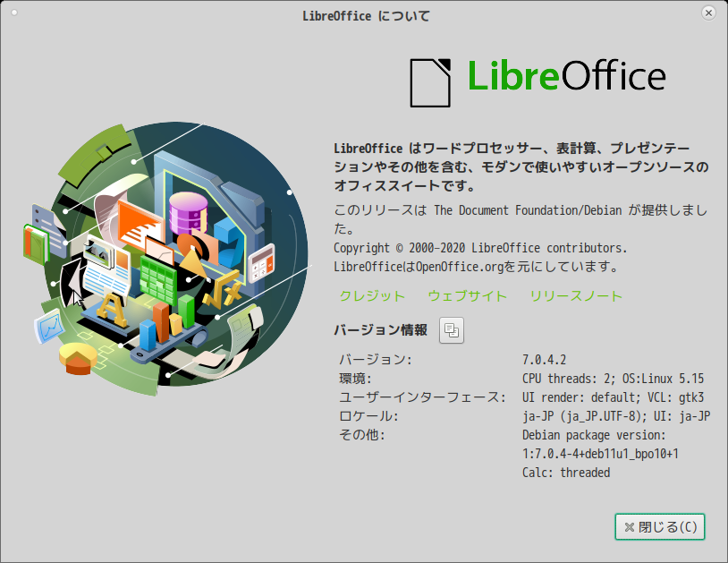Click the green spreadsheet grid in artwork
This screenshot has height=563, width=728.
pyautogui.click(x=158, y=279)
